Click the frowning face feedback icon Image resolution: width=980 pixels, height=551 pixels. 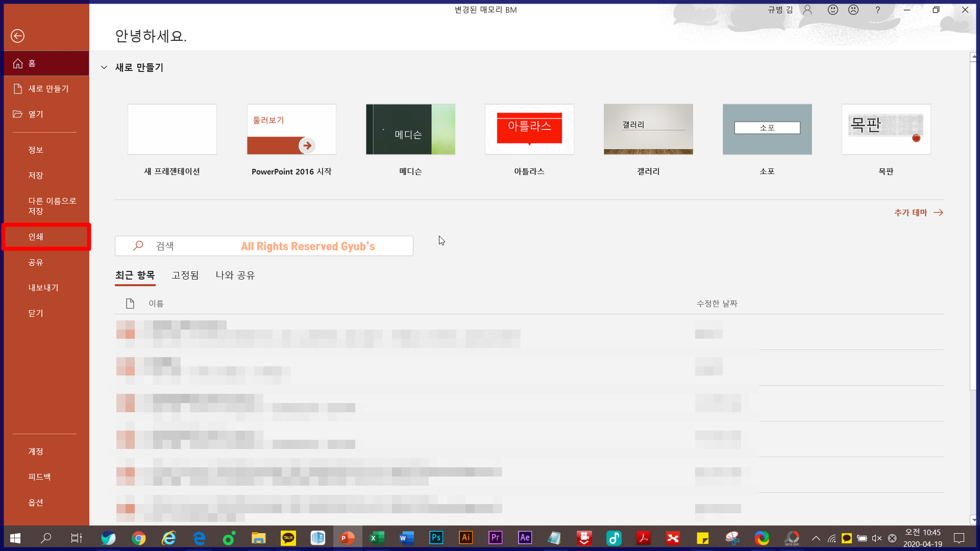tap(853, 10)
